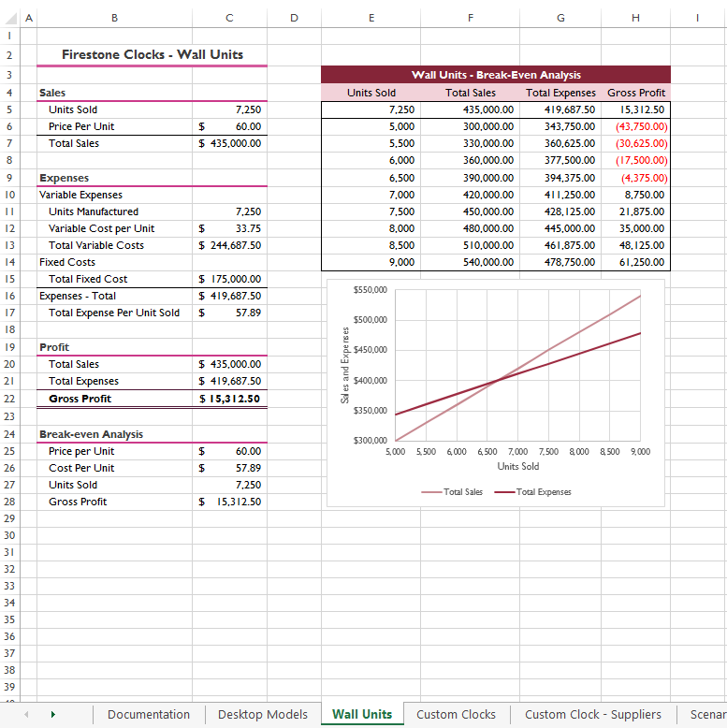Viewport: 727px width, 728px height.
Task: Click the Select All corner triangle
Action: coord(11,18)
